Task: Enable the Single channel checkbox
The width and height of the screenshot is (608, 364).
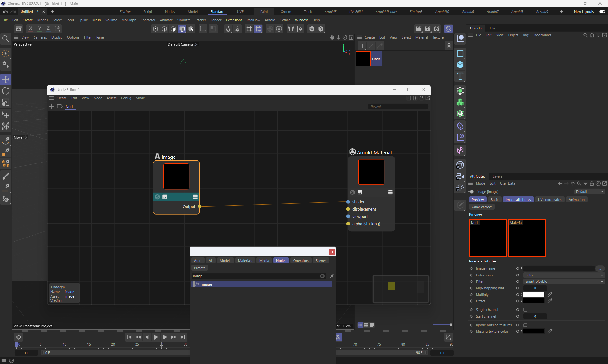Action: coord(525,310)
